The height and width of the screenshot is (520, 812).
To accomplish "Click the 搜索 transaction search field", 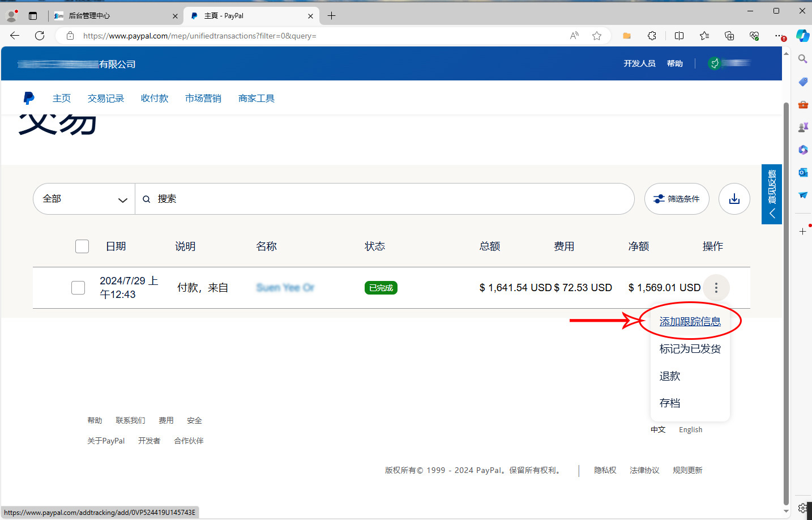I will [384, 199].
